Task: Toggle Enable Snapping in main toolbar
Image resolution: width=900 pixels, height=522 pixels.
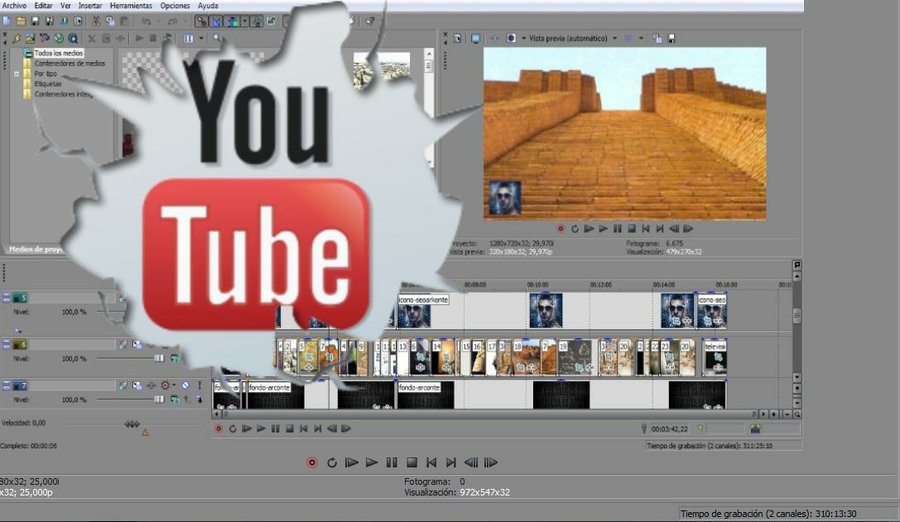Action: point(201,21)
